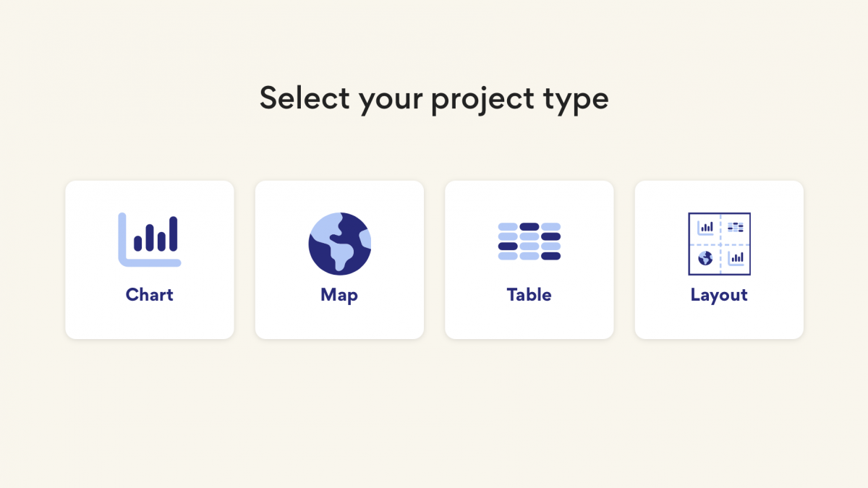Click the striped rows Table icon
The height and width of the screenshot is (488, 868).
(529, 241)
